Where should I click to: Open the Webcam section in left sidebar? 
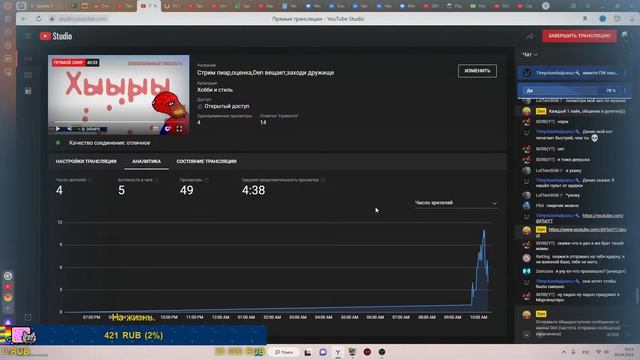(28, 75)
